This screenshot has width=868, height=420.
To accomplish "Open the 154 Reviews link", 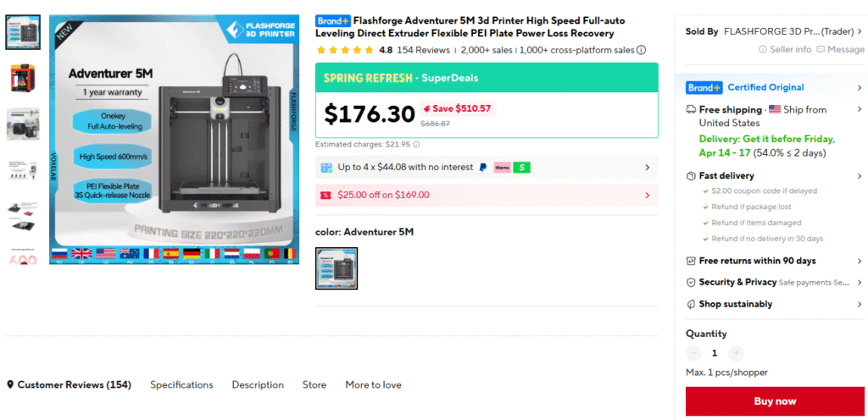I will point(422,50).
